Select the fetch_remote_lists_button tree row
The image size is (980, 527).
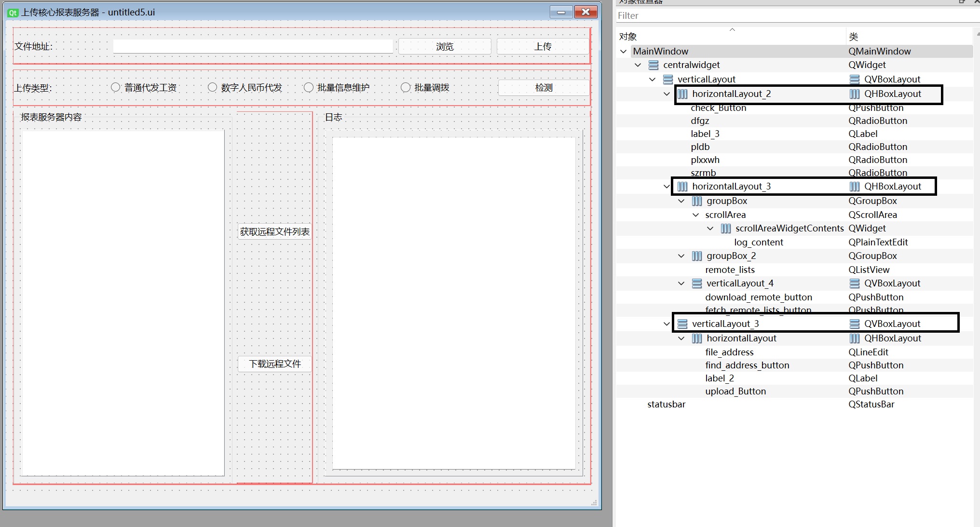[x=794, y=310]
